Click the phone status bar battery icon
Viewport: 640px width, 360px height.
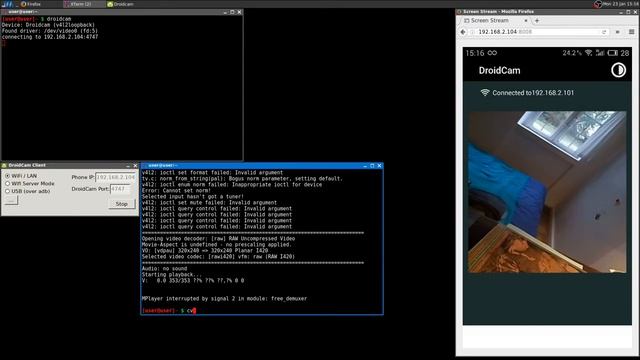point(612,53)
